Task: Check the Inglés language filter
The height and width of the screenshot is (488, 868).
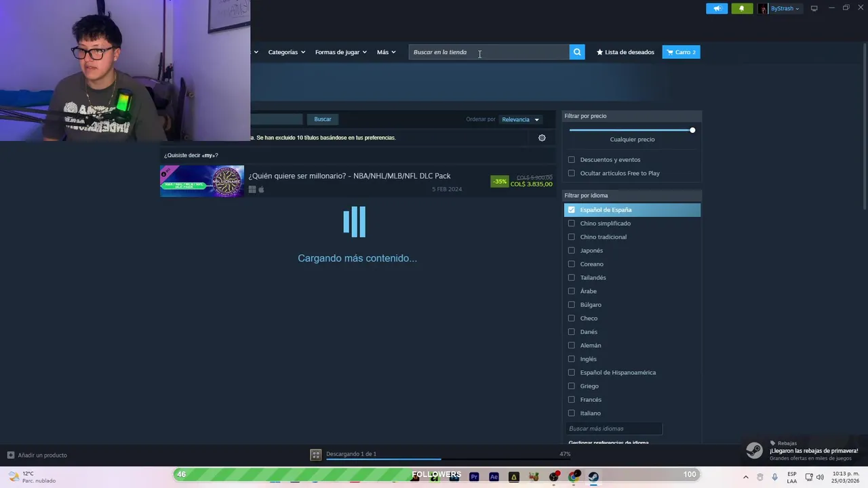Action: (572, 359)
